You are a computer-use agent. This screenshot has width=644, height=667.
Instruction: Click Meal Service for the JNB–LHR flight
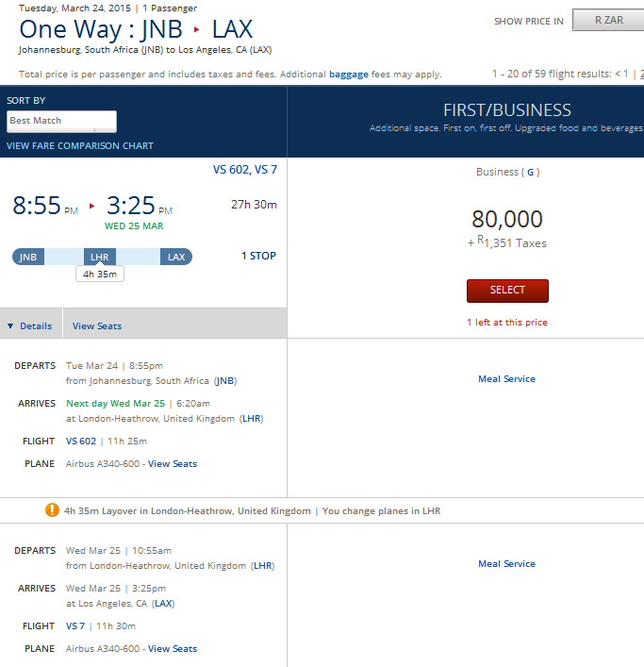pos(506,378)
